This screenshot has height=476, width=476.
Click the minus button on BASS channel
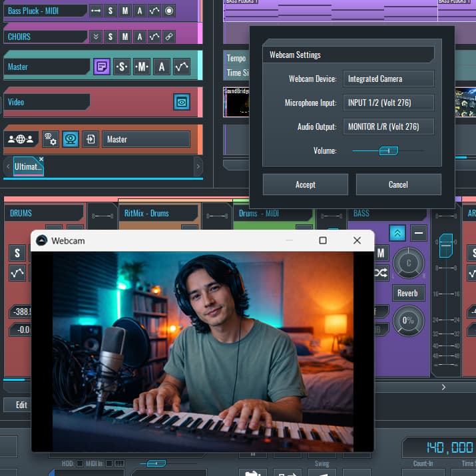[419, 233]
